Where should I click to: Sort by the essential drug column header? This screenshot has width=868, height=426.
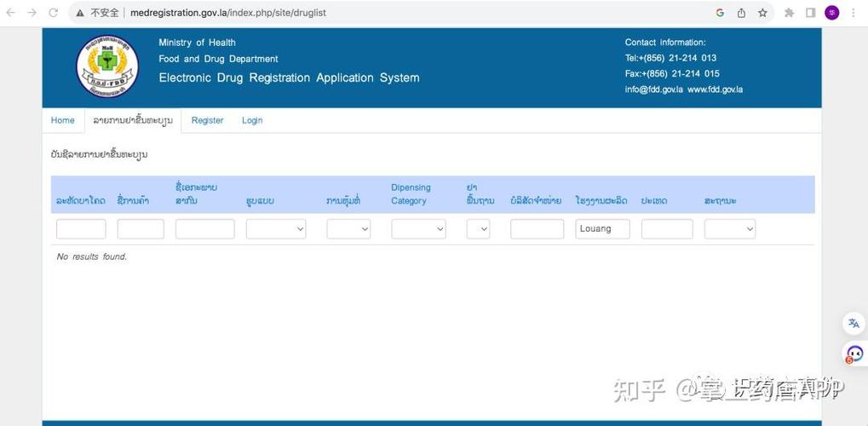[x=480, y=194]
